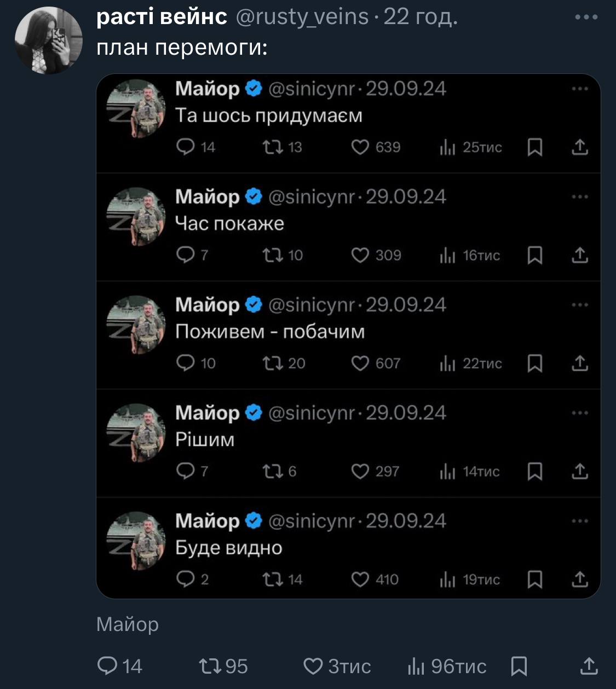616x689 pixels.
Task: Like the main post by расті вейнс
Action: [313, 666]
